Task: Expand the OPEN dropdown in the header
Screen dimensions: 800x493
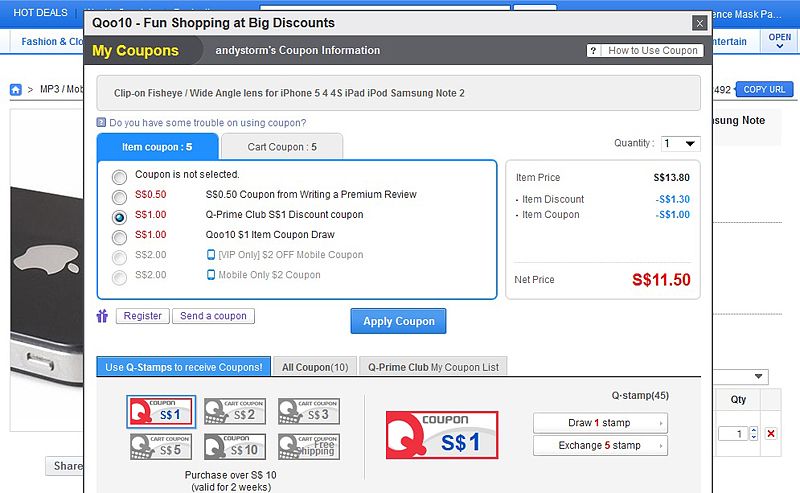Action: coord(779,41)
